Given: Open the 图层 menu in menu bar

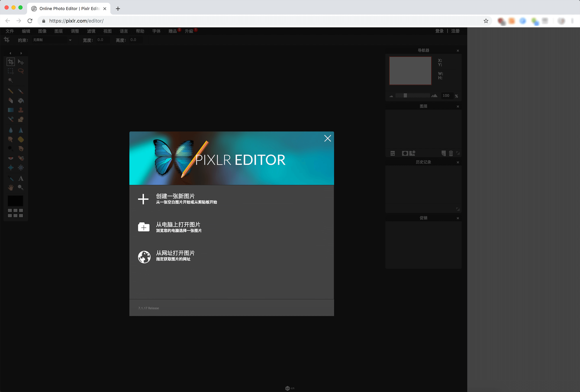Looking at the screenshot, I should 59,31.
